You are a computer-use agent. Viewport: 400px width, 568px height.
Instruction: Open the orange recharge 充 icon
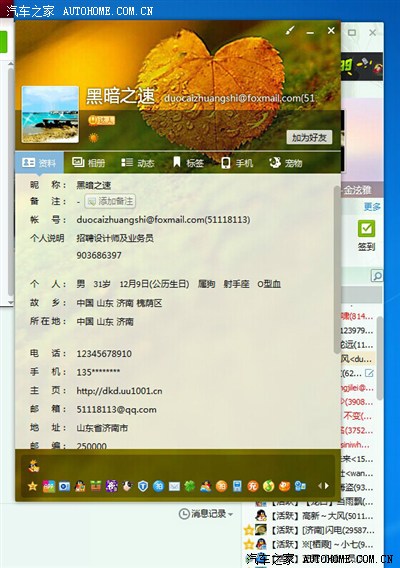[x=253, y=486]
